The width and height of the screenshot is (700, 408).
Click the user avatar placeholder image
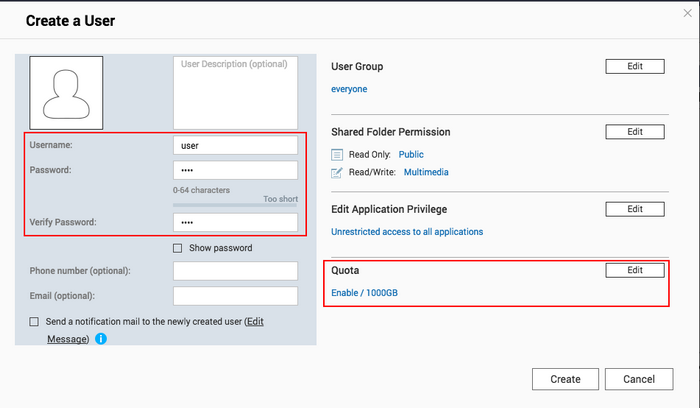[x=66, y=93]
